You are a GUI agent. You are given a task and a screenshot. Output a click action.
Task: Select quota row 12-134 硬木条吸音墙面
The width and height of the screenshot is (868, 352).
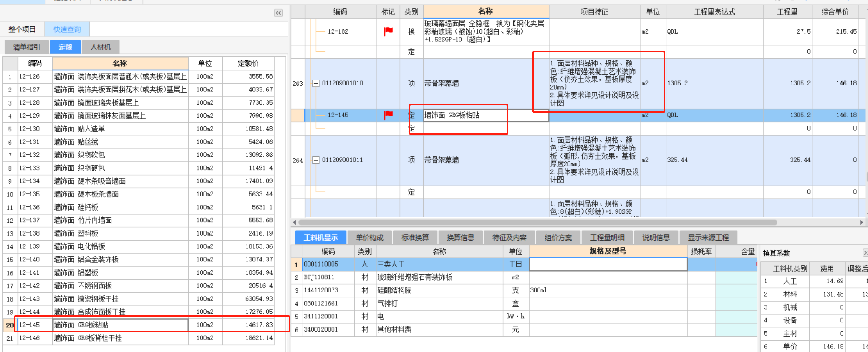(139, 181)
